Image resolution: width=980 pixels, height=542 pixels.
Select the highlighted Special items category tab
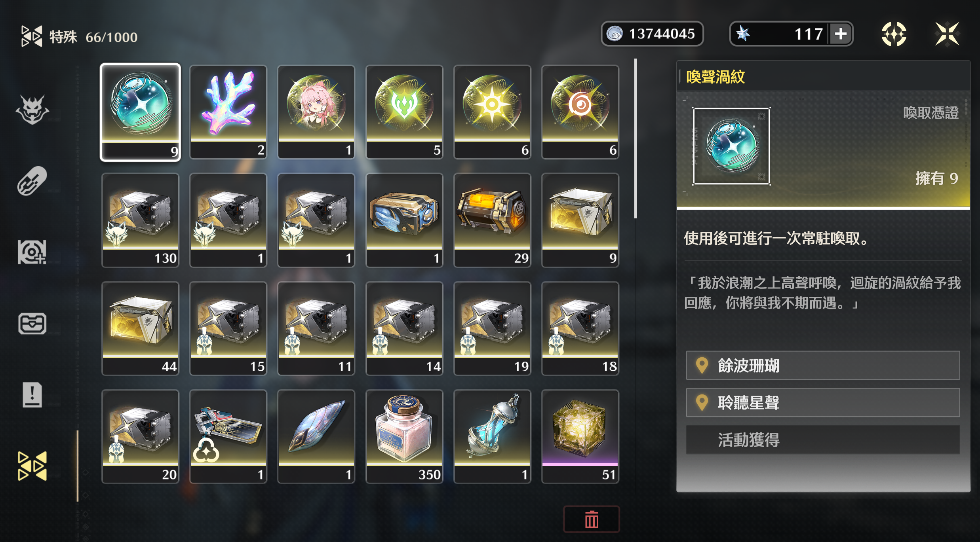32,466
